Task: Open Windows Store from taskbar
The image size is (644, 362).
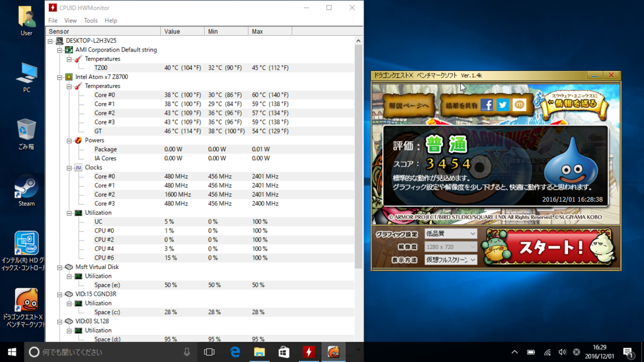Action: (284, 352)
